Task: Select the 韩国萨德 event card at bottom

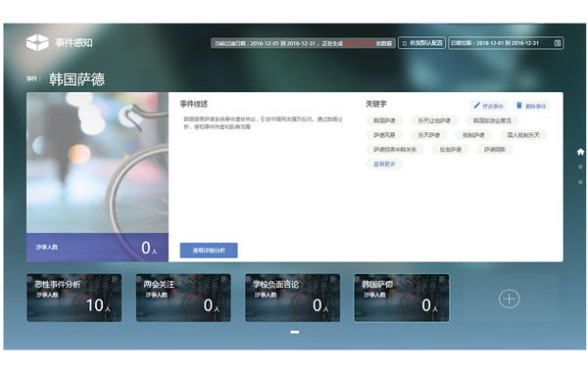Action: [x=401, y=298]
